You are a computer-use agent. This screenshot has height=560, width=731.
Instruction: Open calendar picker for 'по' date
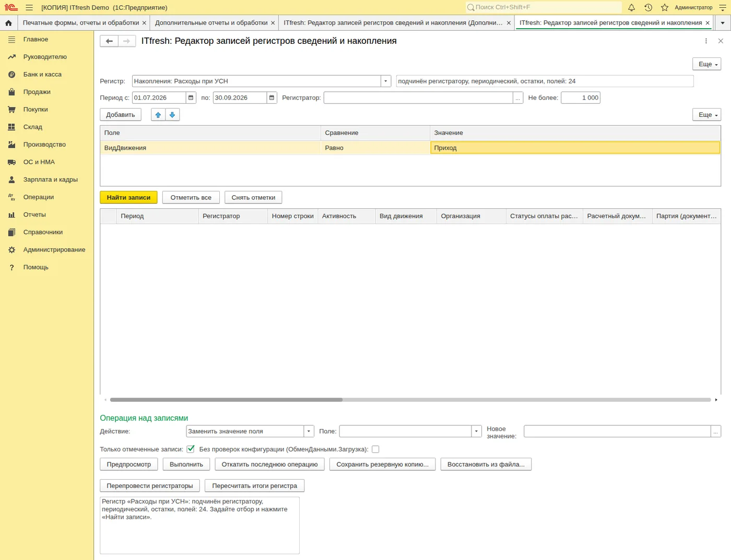pyautogui.click(x=272, y=98)
